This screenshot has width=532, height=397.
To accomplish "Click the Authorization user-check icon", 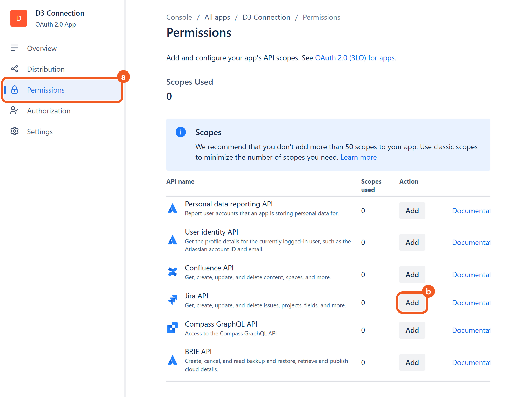I will click(x=15, y=110).
